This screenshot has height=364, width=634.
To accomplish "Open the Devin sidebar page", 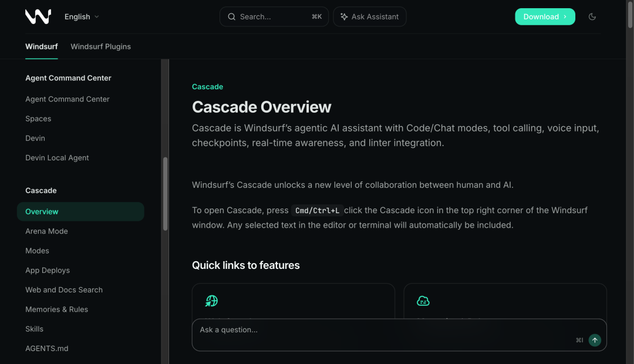I will click(x=35, y=139).
